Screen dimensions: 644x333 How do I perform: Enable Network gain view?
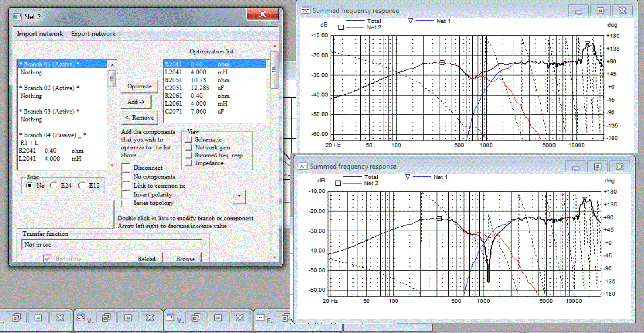pos(189,147)
